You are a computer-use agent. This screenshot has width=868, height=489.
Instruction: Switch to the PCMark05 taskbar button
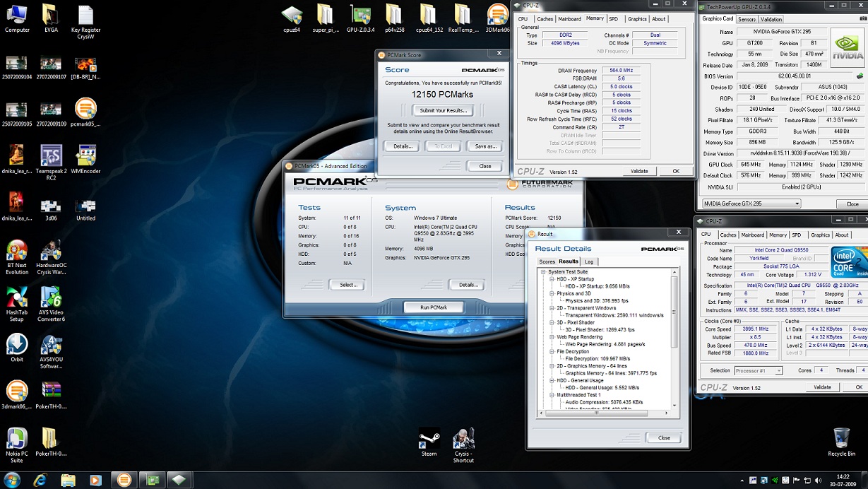pyautogui.click(x=124, y=480)
